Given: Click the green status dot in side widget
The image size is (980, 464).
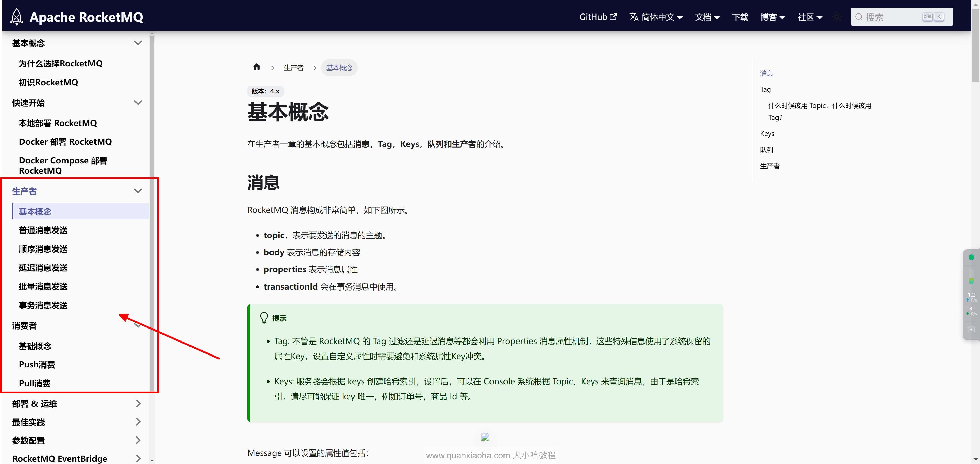Looking at the screenshot, I should [971, 257].
